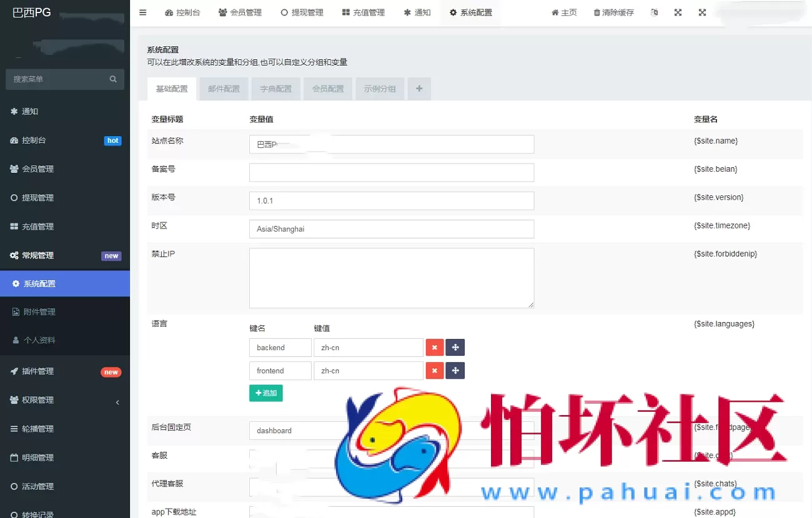Open the 控制台 (Dashboard) from top navigation
Image resolution: width=812 pixels, height=518 pixels.
tap(182, 12)
